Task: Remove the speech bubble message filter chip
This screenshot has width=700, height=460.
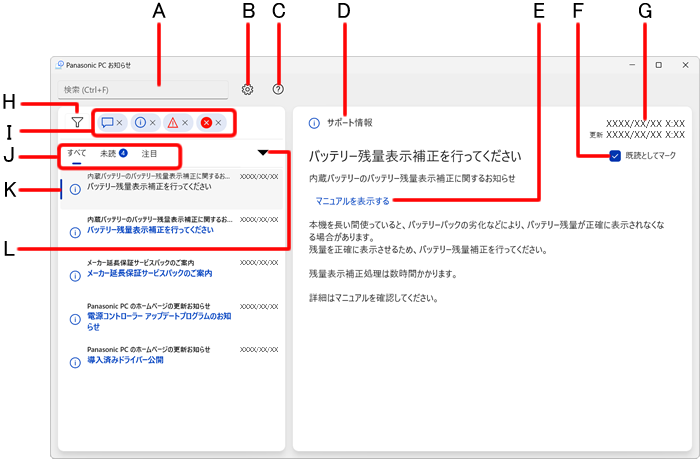Action: coord(120,123)
